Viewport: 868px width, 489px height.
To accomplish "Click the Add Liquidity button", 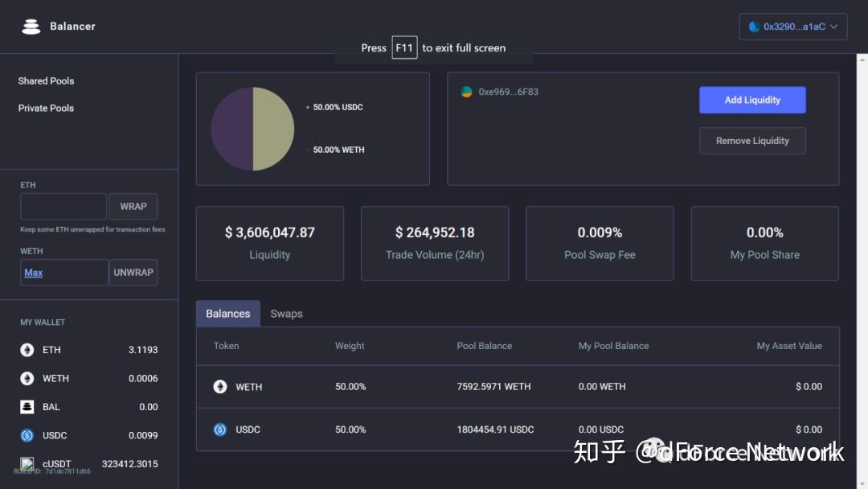I will click(752, 101).
